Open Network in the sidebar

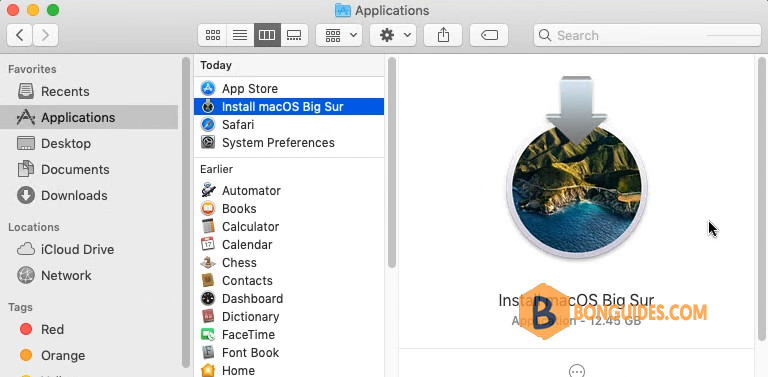[89, 275]
